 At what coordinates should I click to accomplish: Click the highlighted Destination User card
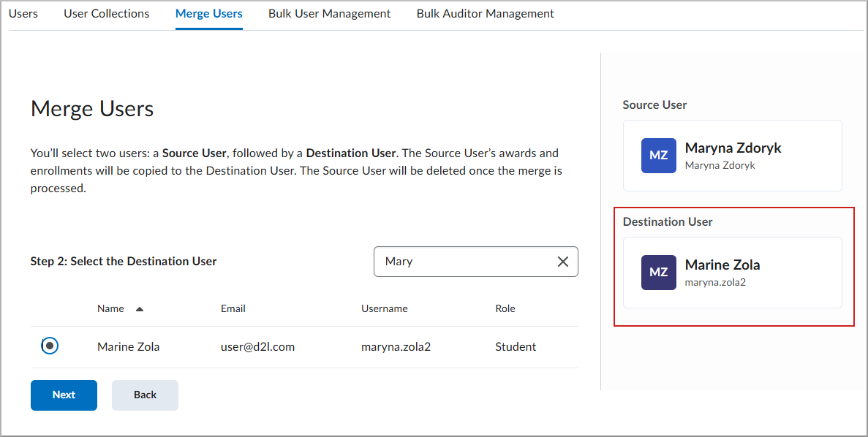[x=732, y=273]
